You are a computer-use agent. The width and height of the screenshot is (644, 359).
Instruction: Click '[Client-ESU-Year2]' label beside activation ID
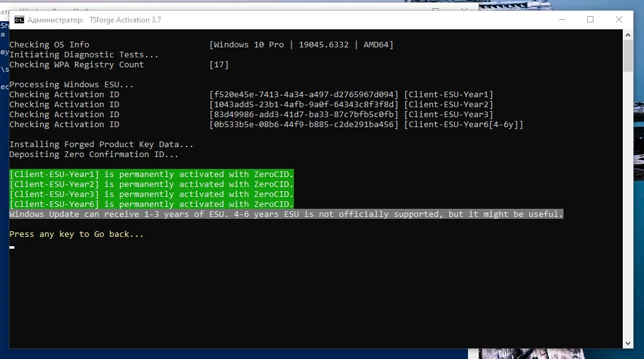[449, 104]
